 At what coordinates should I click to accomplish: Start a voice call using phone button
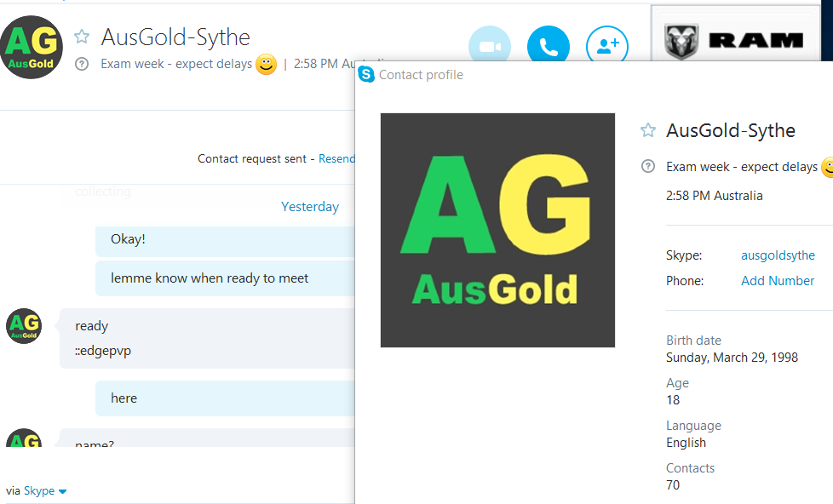(549, 46)
